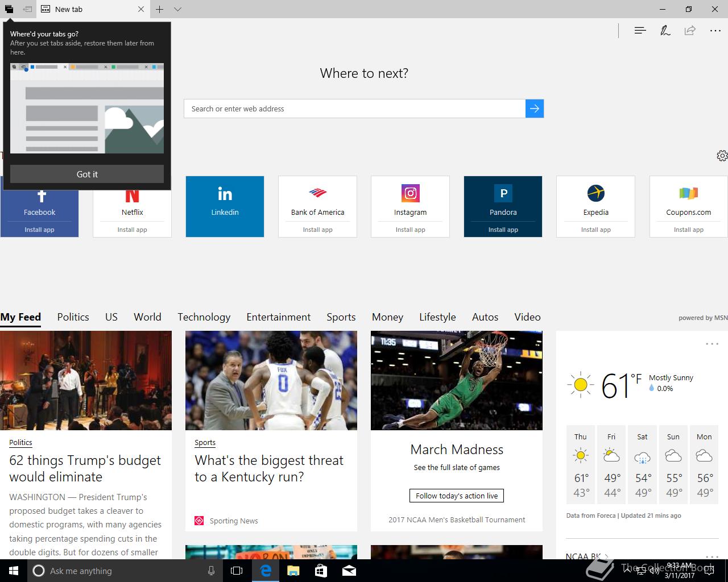The image size is (728, 582).
Task: Switch to the Money feed tab
Action: [387, 317]
